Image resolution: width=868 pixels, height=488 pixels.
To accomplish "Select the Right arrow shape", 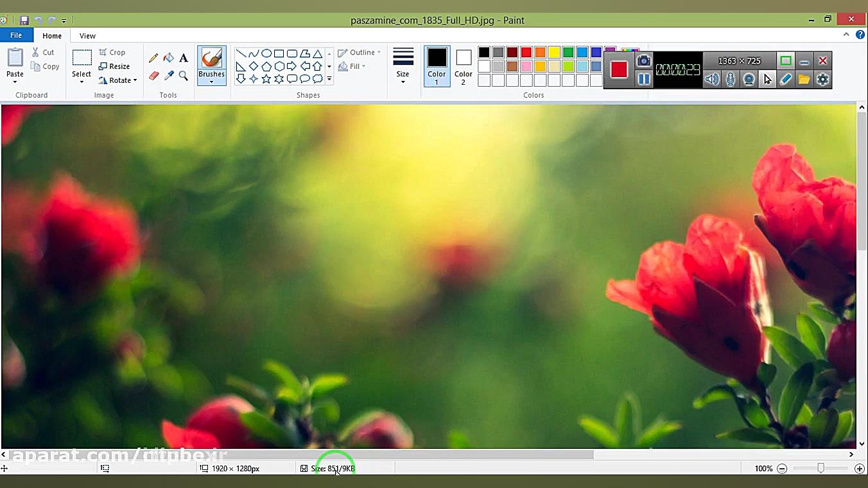I will click(x=292, y=66).
